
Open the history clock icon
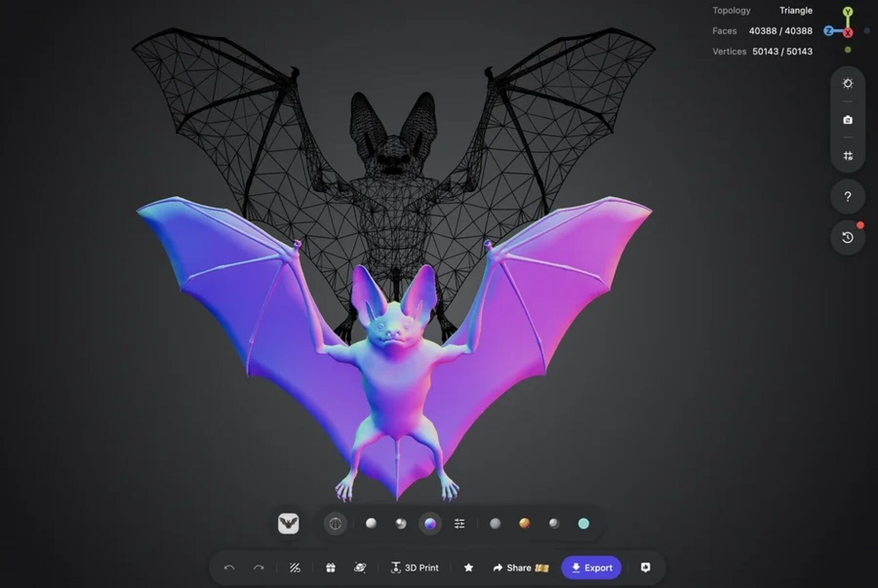[x=847, y=237]
